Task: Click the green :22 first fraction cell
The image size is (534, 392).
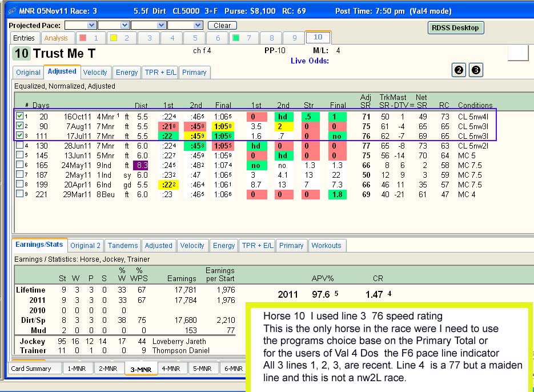Action: 168,136
